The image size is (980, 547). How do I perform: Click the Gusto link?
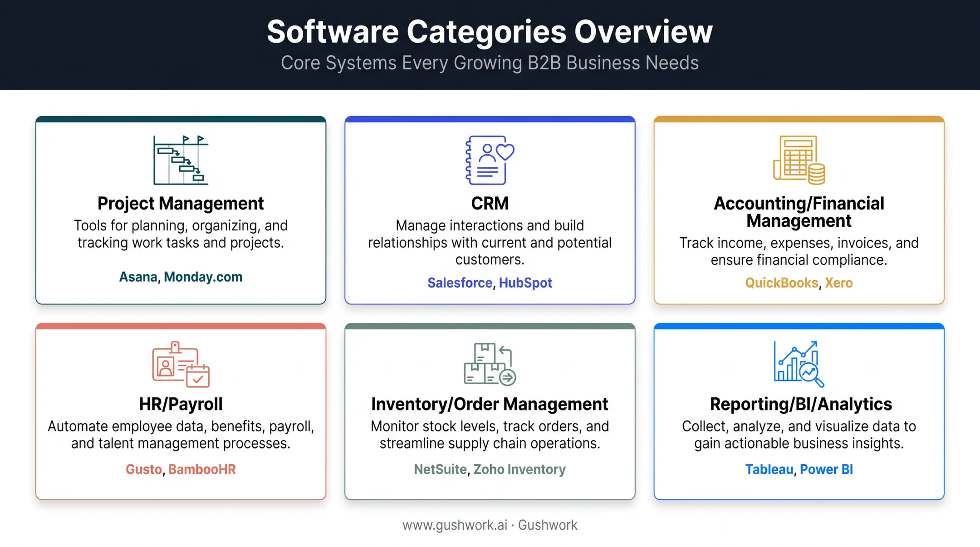coord(143,469)
